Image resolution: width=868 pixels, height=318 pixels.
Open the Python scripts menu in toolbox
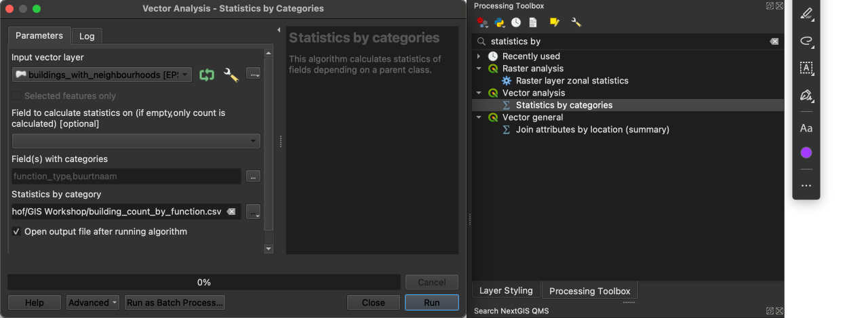pyautogui.click(x=500, y=22)
